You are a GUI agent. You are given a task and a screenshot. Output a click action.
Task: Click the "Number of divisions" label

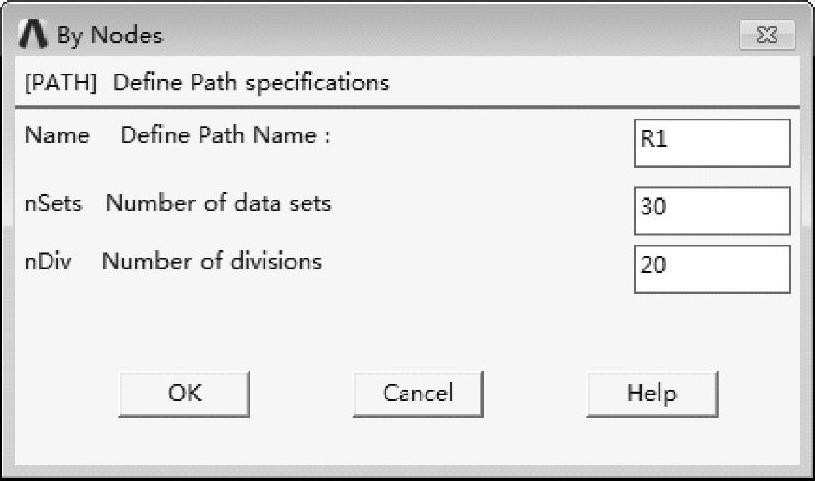pyautogui.click(x=212, y=262)
